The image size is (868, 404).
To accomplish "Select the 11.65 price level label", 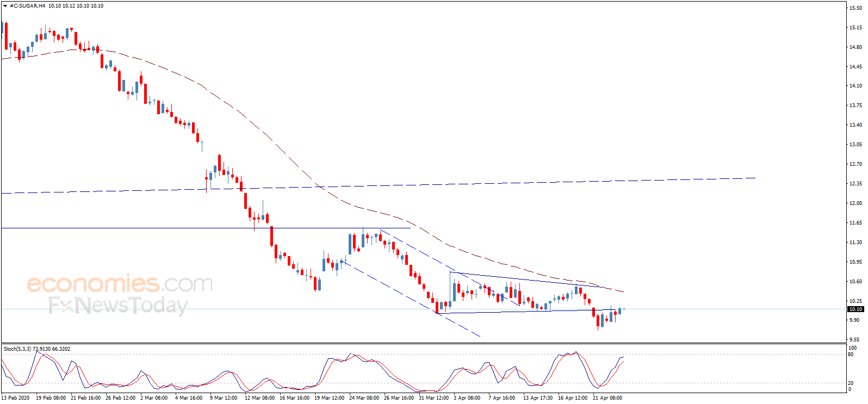I will pyautogui.click(x=855, y=223).
